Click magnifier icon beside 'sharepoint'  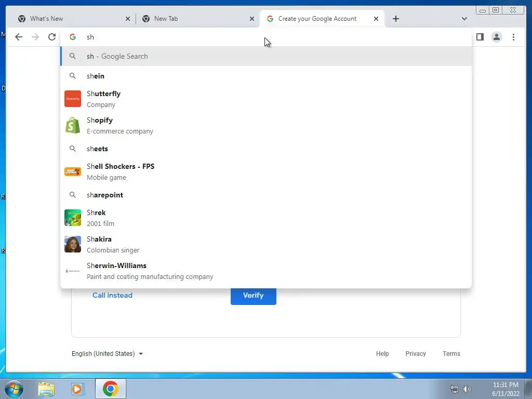pos(73,194)
